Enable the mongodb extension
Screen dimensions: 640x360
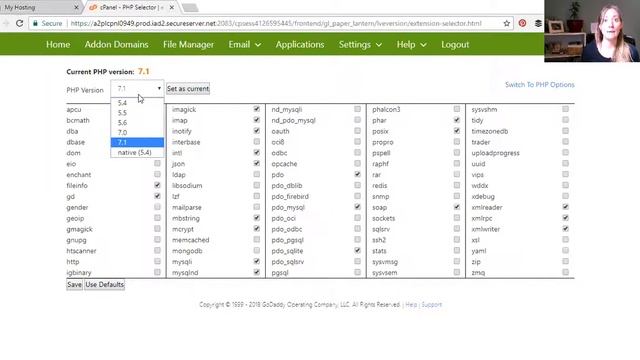256,251
